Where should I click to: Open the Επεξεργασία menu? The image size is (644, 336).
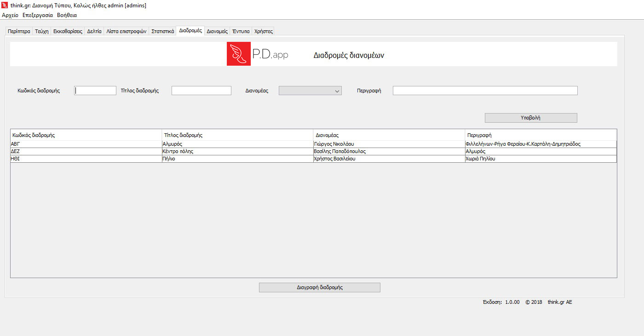[38, 15]
